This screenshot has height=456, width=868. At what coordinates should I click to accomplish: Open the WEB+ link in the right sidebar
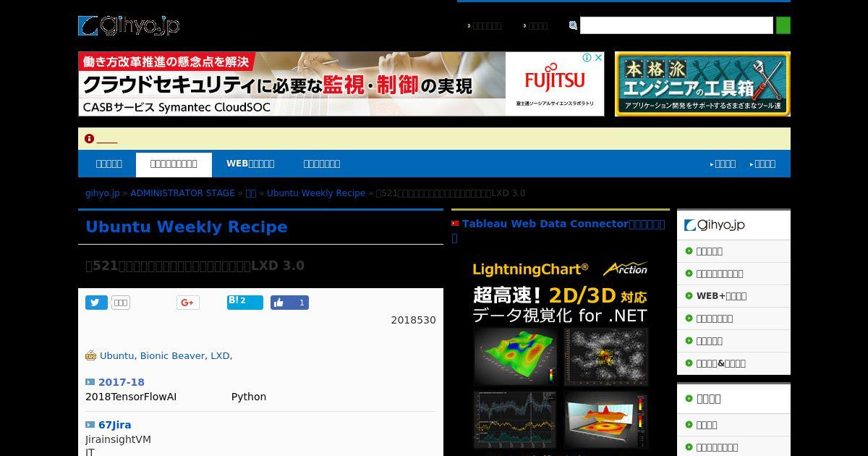[721, 296]
